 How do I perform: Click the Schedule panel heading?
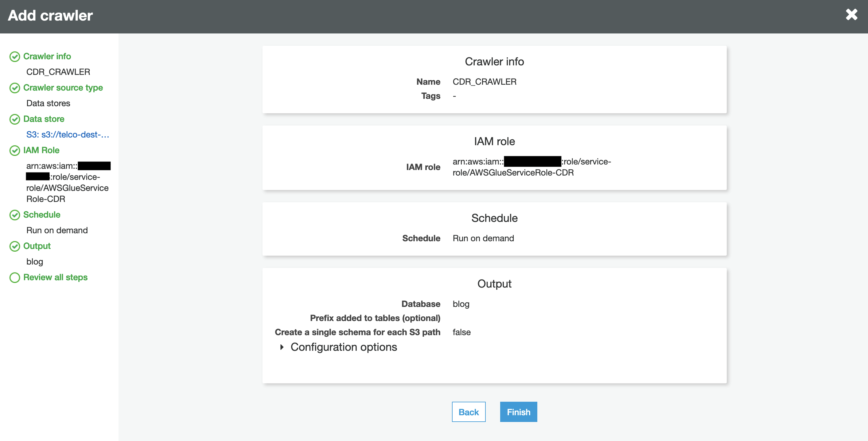494,218
